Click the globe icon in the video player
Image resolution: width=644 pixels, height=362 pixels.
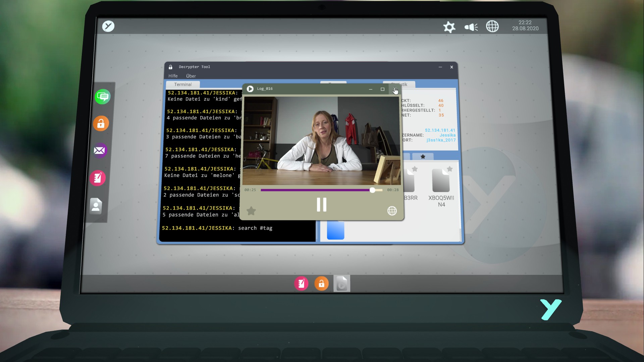392,211
